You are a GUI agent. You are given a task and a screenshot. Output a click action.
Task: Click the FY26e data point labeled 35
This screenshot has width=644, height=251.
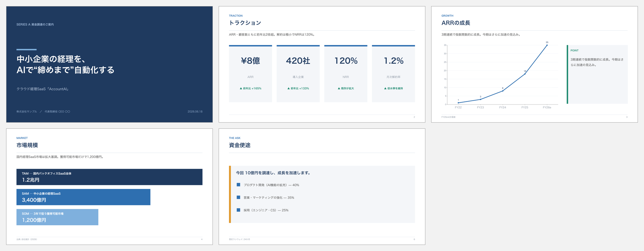(547, 45)
